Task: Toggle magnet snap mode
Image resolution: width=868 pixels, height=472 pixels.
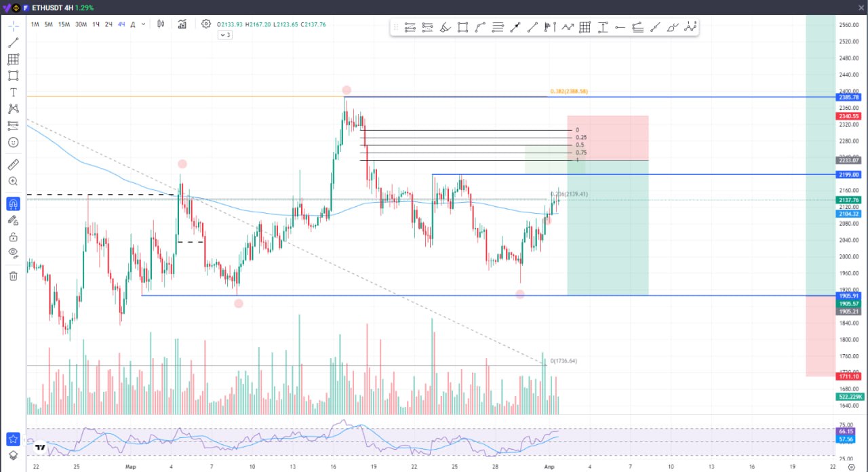Action: (x=13, y=203)
